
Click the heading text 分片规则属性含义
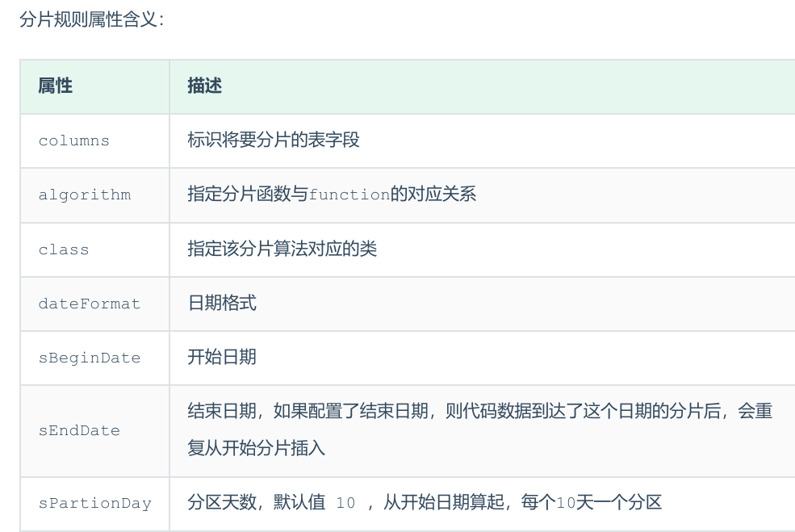[x=91, y=19]
